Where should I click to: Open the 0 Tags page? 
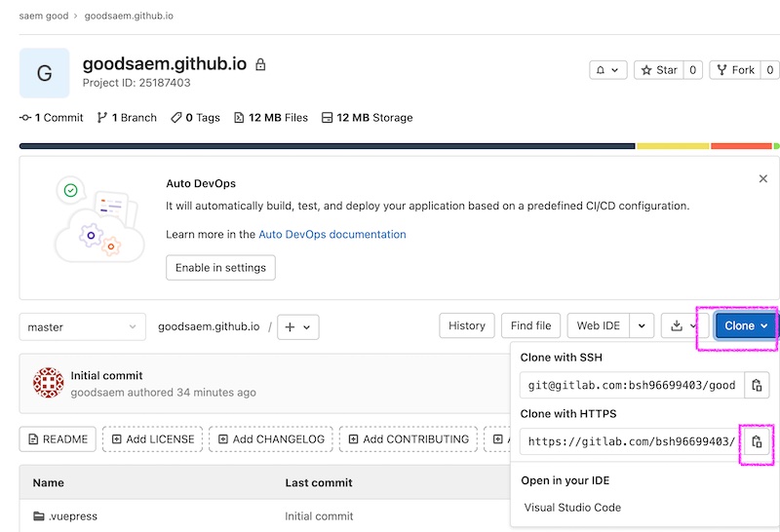click(x=195, y=118)
